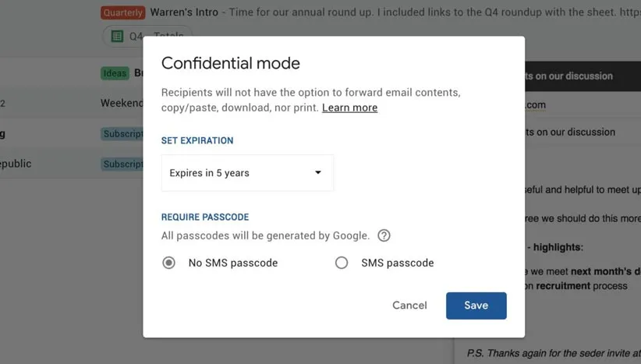This screenshot has height=364, width=641.
Task: Open the Expires in 5 years dropdown
Action: 246,173
